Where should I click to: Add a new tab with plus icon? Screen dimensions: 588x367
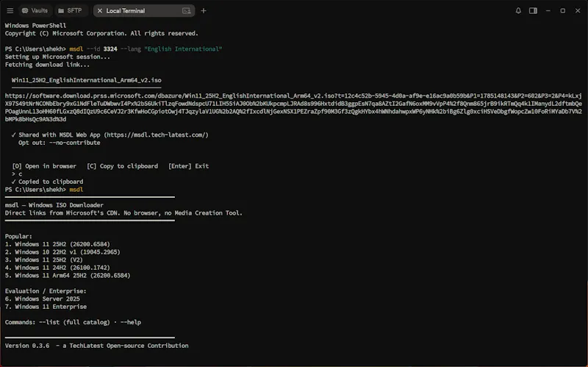point(204,11)
